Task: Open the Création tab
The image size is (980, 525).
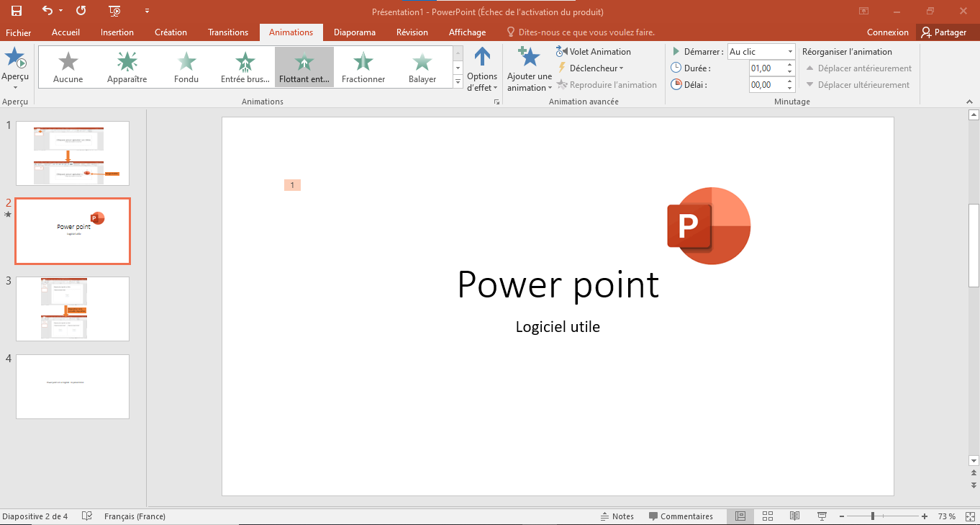Action: point(171,32)
